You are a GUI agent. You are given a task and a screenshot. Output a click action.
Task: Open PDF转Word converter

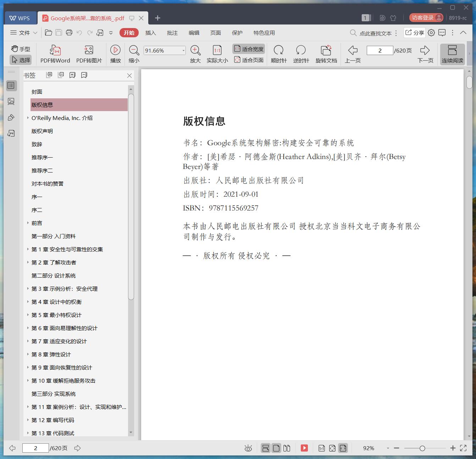[55, 54]
